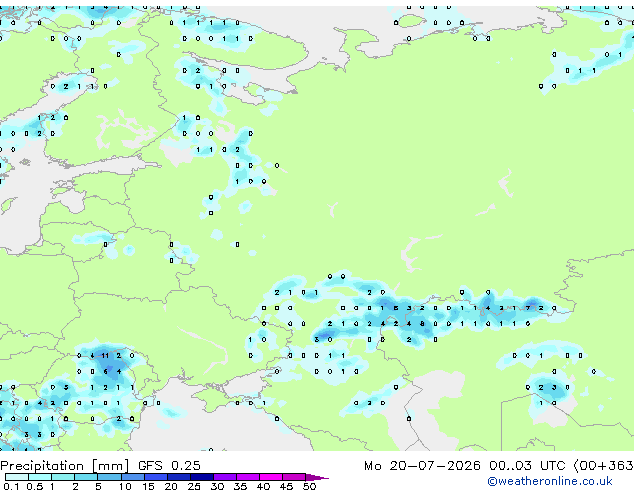
Task: Click the legend value label '50'
Action: (310, 486)
